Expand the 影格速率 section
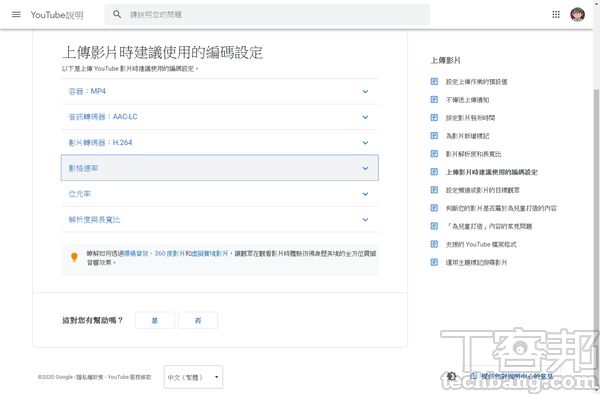The height and width of the screenshot is (394, 600). (220, 168)
